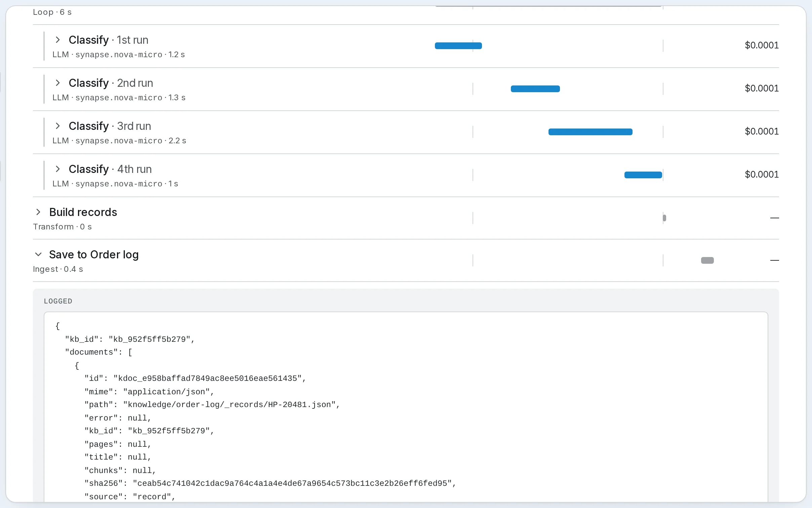
Task: Click the "pages": null line
Action: point(118,444)
